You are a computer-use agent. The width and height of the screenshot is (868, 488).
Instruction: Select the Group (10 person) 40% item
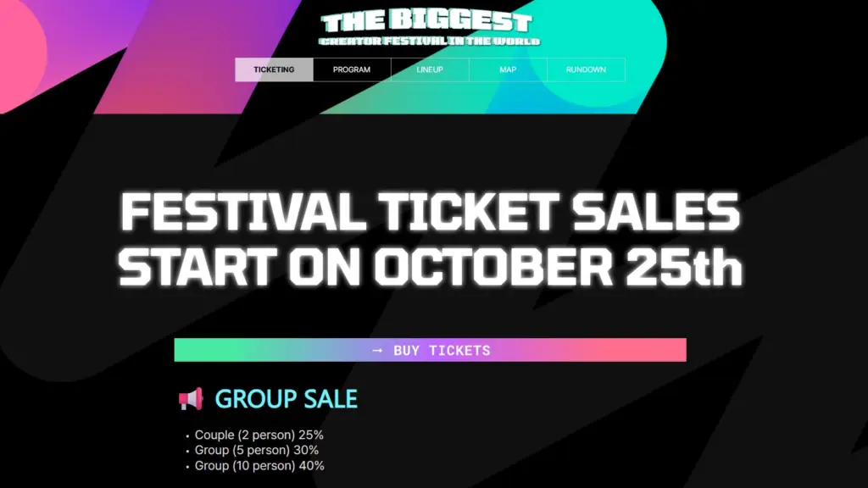click(259, 465)
